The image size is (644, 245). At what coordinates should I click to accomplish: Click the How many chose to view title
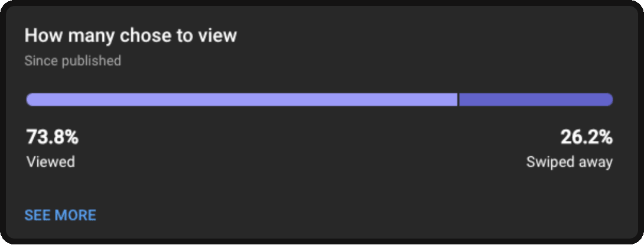click(131, 36)
